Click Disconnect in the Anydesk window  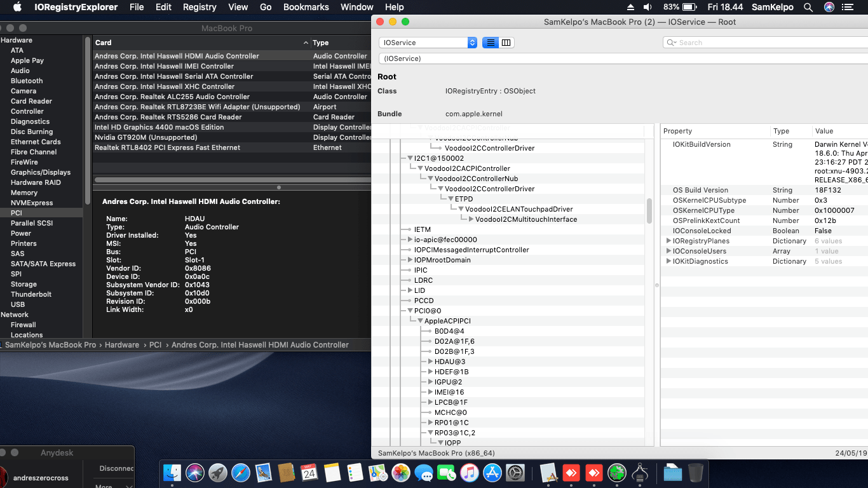pos(117,468)
